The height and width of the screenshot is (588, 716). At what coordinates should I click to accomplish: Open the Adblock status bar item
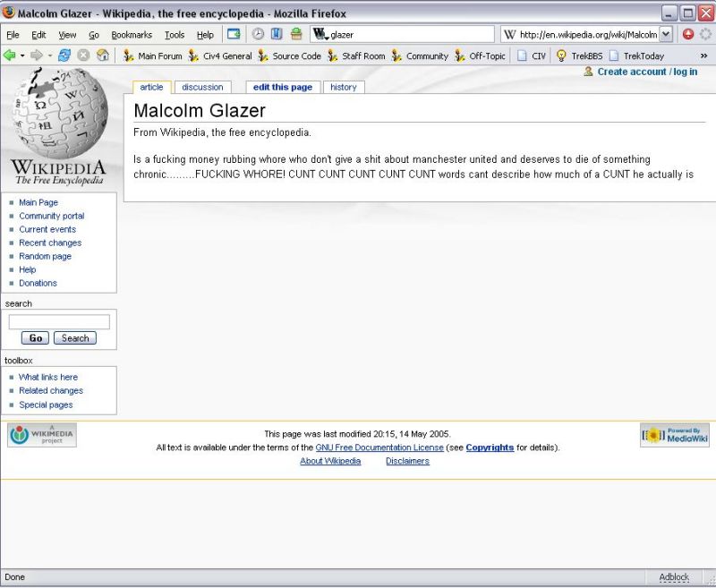pyautogui.click(x=674, y=577)
